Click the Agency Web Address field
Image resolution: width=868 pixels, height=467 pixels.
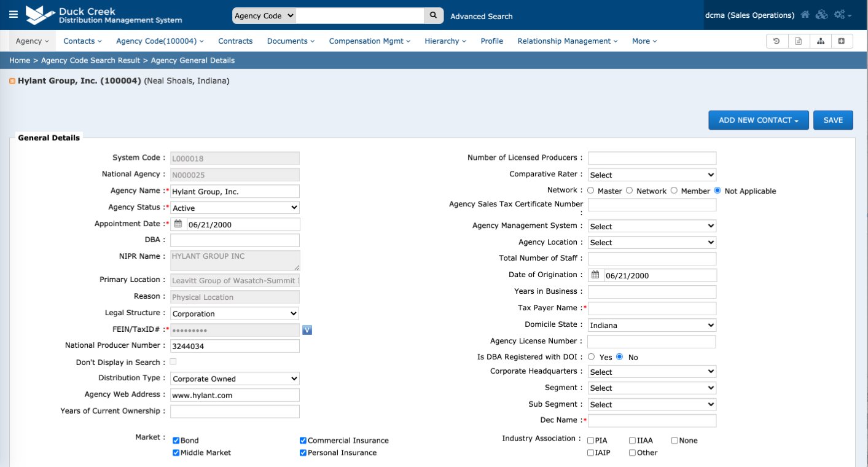(x=235, y=395)
